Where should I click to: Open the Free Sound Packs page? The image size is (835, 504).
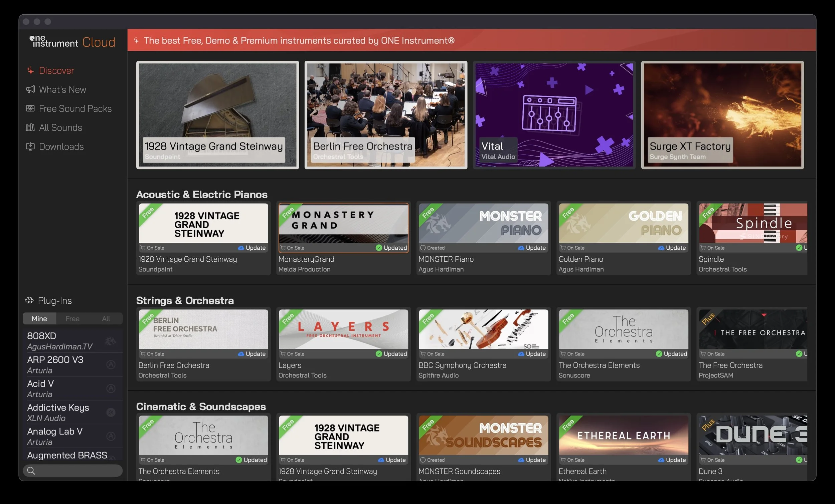tap(75, 108)
